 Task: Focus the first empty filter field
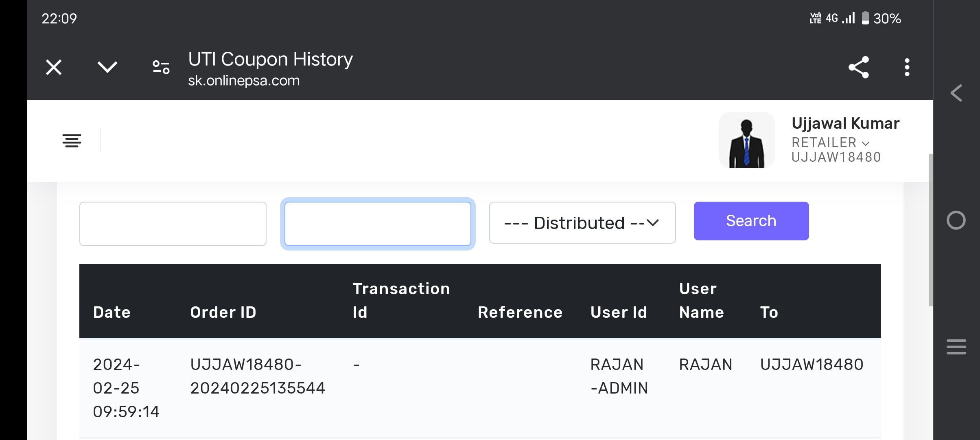[173, 224]
